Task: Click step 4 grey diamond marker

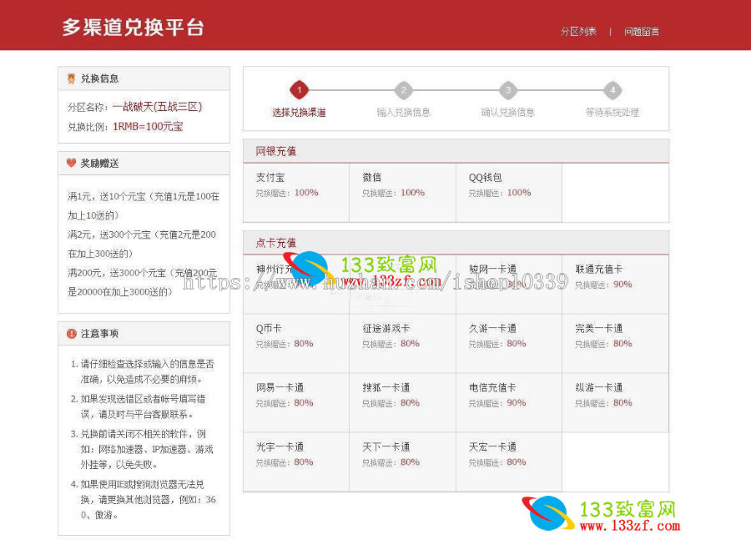Action: [x=612, y=89]
